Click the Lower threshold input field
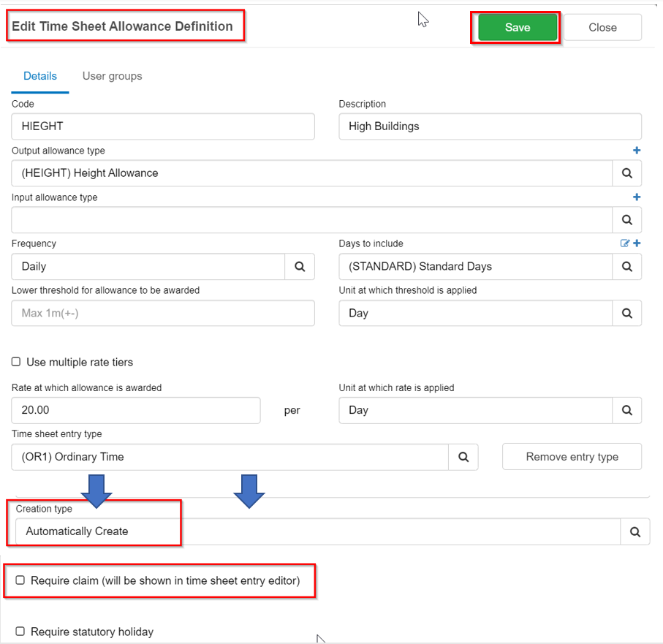This screenshot has width=663, height=644. point(163,314)
